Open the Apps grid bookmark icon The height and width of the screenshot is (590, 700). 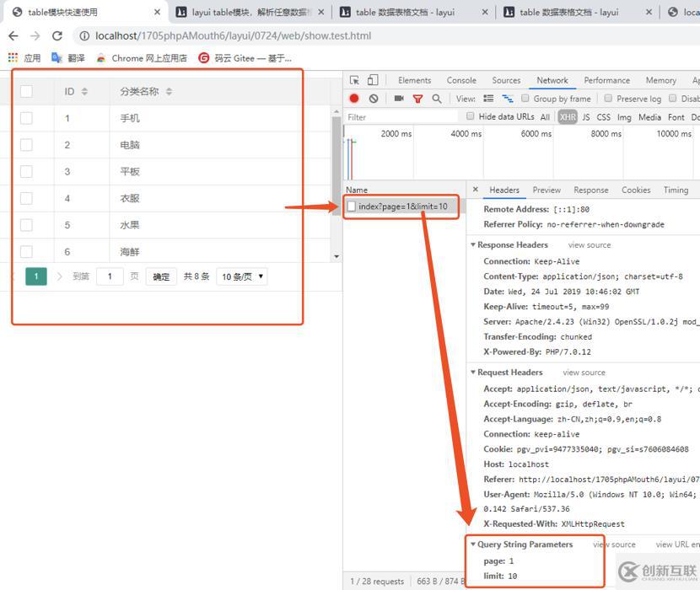13,57
